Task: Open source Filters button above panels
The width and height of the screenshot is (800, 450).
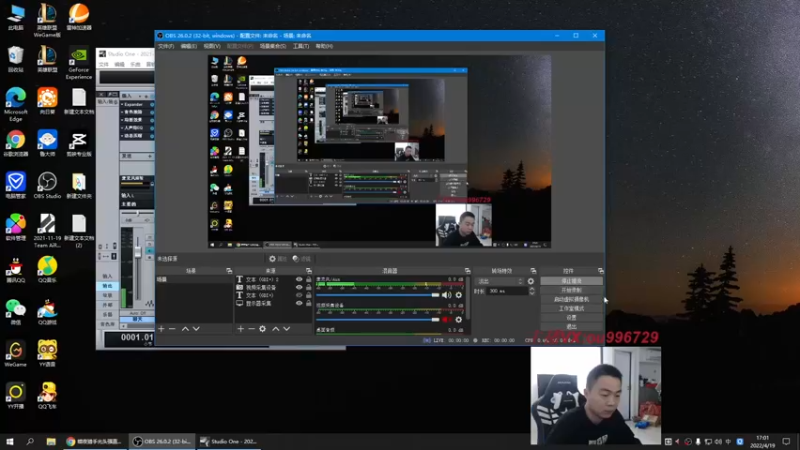Action: click(x=302, y=259)
